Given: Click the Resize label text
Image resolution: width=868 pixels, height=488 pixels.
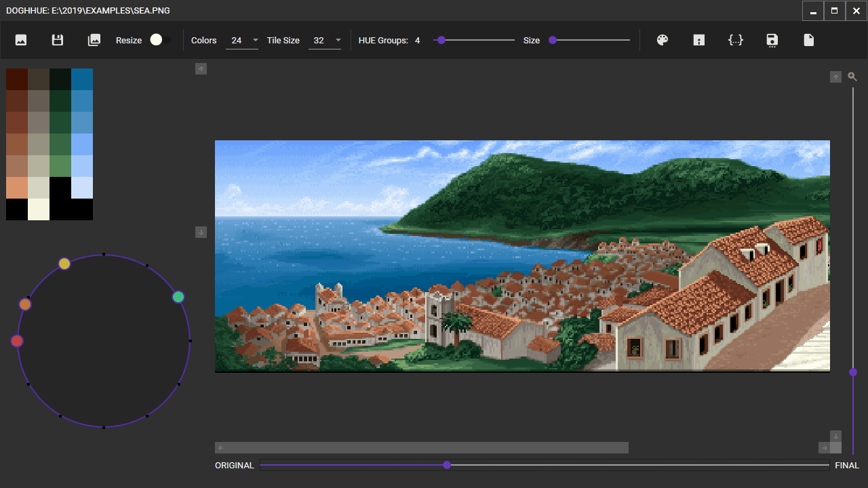Looking at the screenshot, I should (x=129, y=41).
